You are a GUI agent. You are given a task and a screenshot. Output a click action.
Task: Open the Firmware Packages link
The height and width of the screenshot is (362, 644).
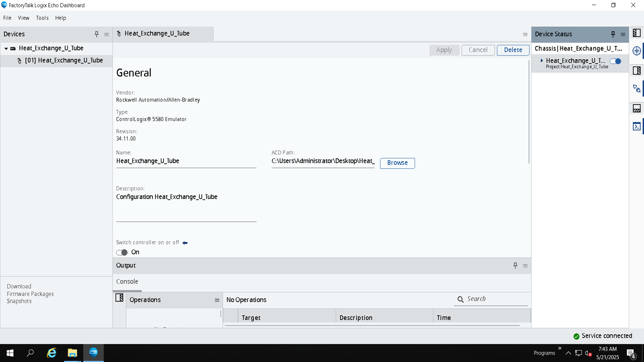tap(30, 294)
